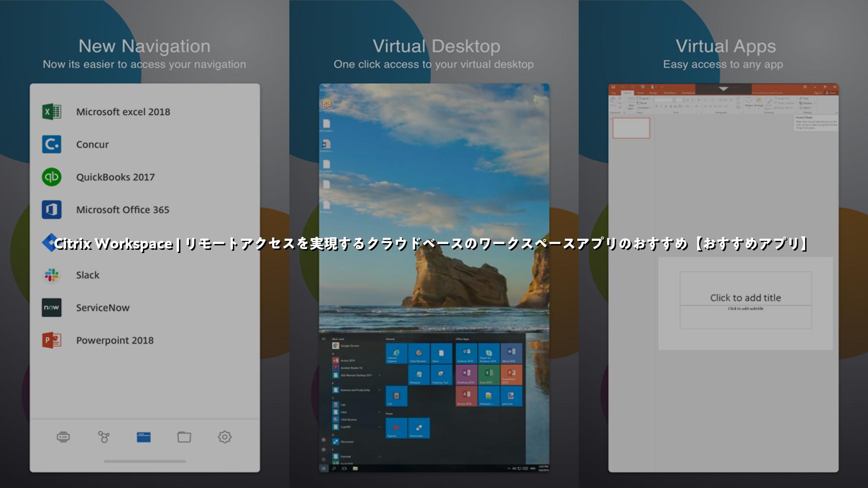Open Acrobat Reader DC in start menu list
The height and width of the screenshot is (488, 868).
point(349,368)
